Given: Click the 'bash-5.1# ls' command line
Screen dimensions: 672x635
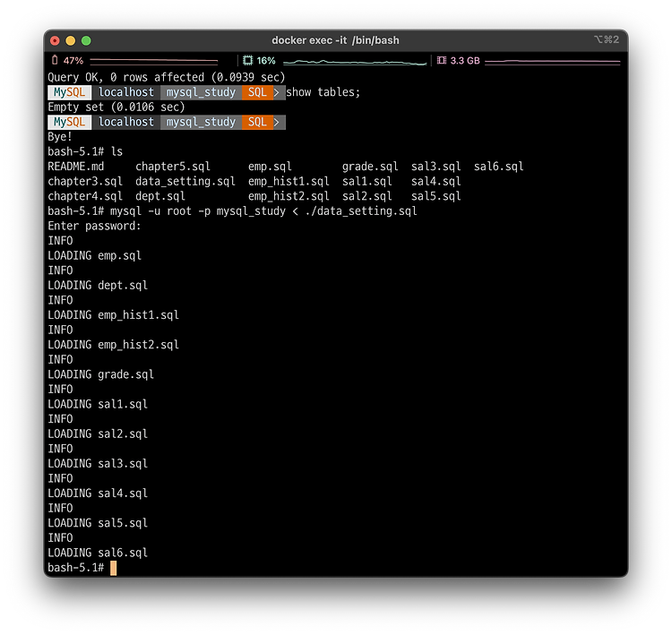Looking at the screenshot, I should 85,151.
